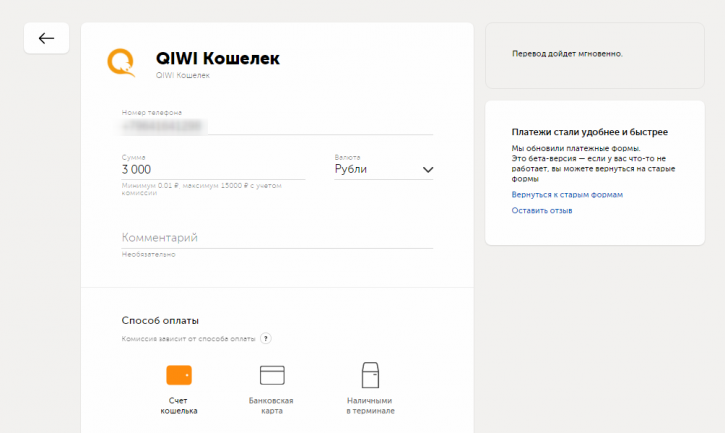Click the minimum and maximum amount hint
This screenshot has height=433, width=725.
click(x=202, y=189)
